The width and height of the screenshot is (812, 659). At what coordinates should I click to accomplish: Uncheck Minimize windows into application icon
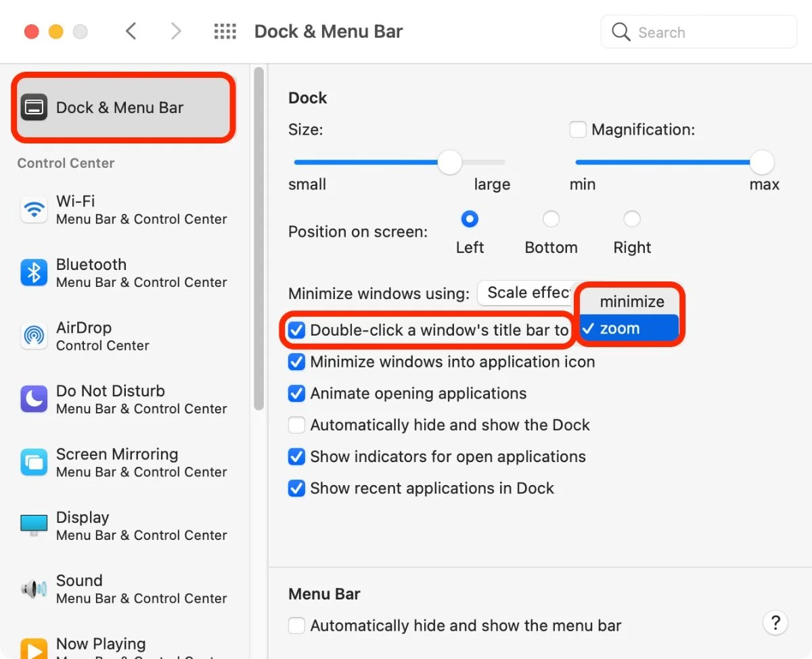(x=296, y=362)
